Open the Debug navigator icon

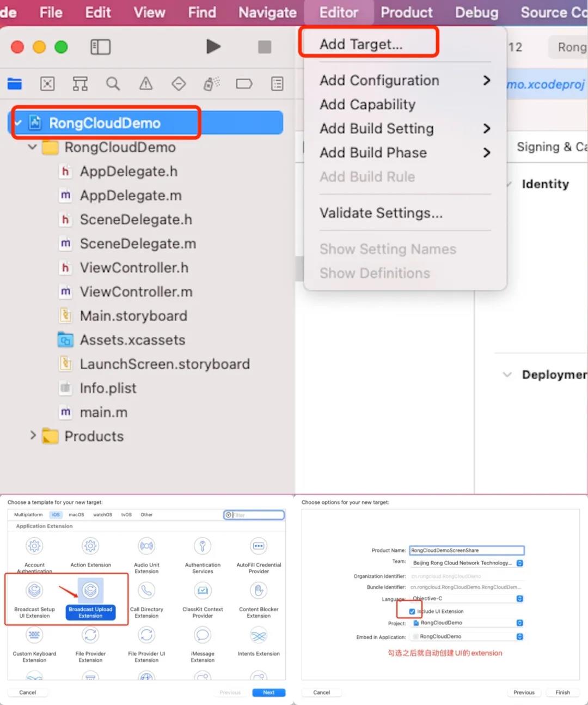[x=211, y=83]
